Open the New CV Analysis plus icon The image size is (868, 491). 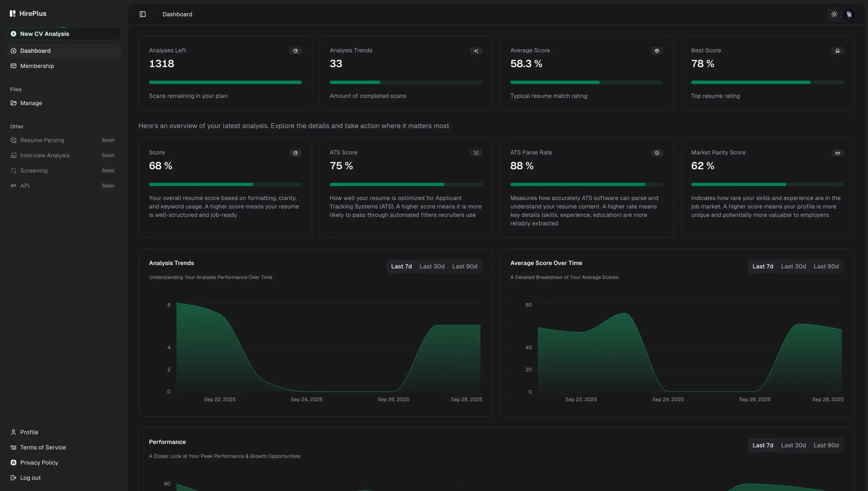coord(14,34)
